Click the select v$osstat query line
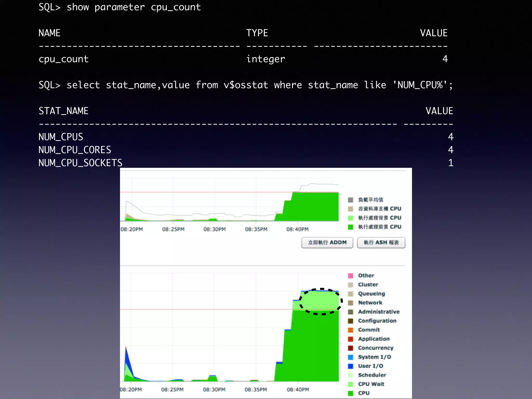The width and height of the screenshot is (532, 399). click(x=246, y=85)
